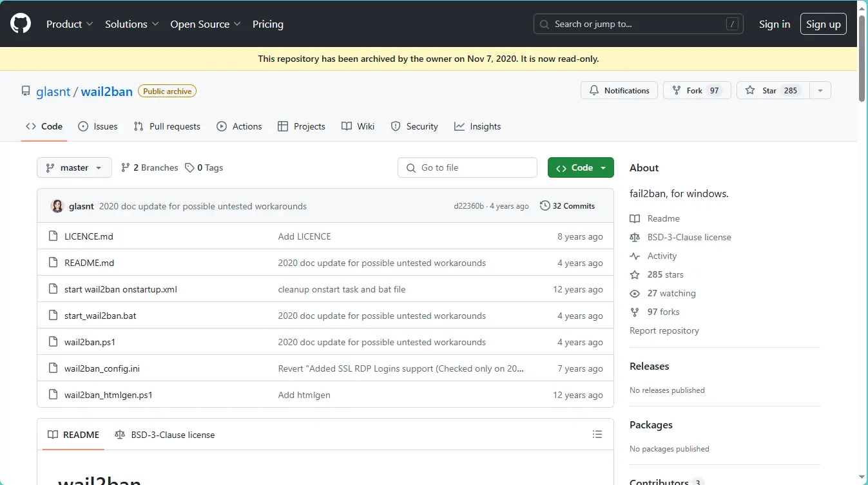Open the wail2ban.ps1 file
The height and width of the screenshot is (485, 868).
click(x=90, y=342)
